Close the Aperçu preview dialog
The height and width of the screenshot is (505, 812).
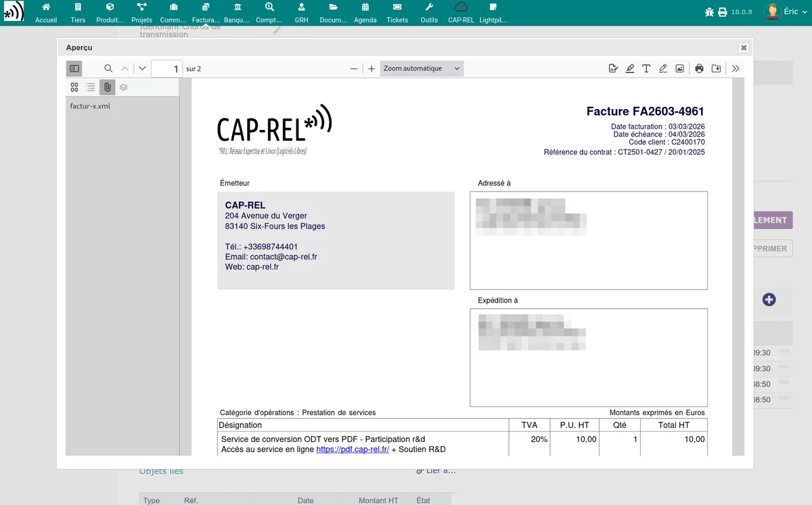[x=744, y=47]
